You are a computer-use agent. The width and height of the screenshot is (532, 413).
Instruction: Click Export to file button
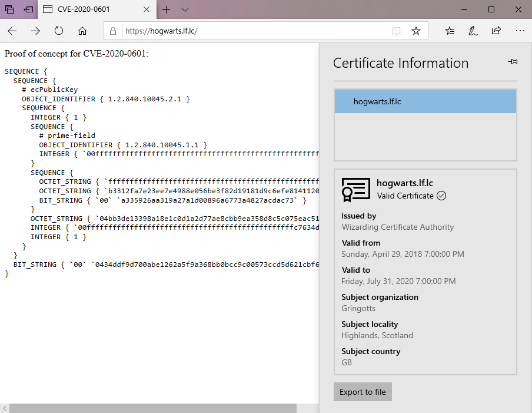point(363,392)
